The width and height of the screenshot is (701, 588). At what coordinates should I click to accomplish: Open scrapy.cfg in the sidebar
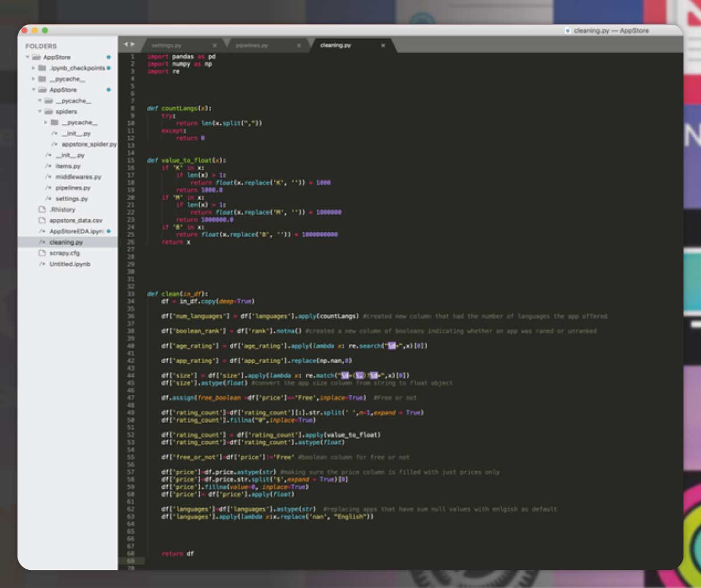point(64,253)
